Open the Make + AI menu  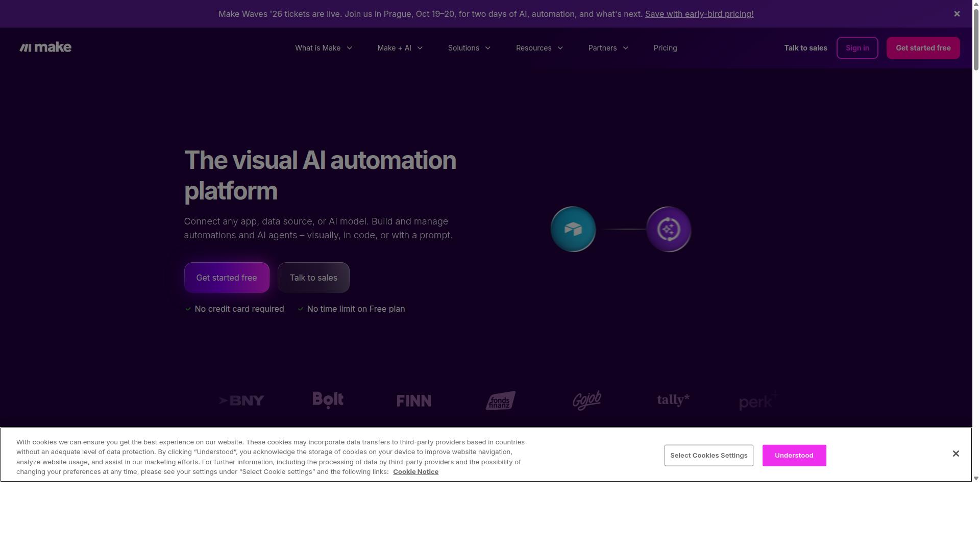click(400, 48)
